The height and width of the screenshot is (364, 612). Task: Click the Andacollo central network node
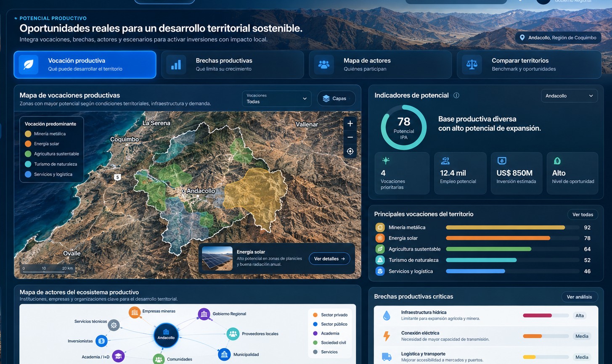click(166, 335)
